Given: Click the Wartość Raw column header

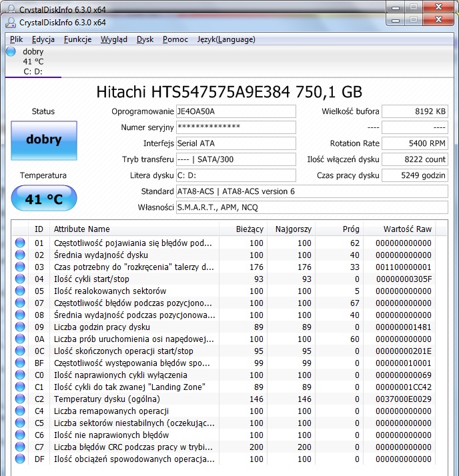Looking at the screenshot, I should click(400, 229).
